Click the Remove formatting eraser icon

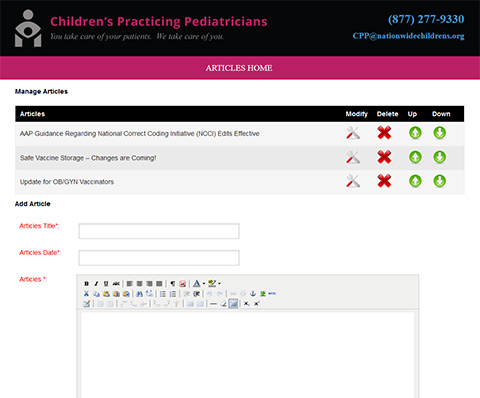223,304
